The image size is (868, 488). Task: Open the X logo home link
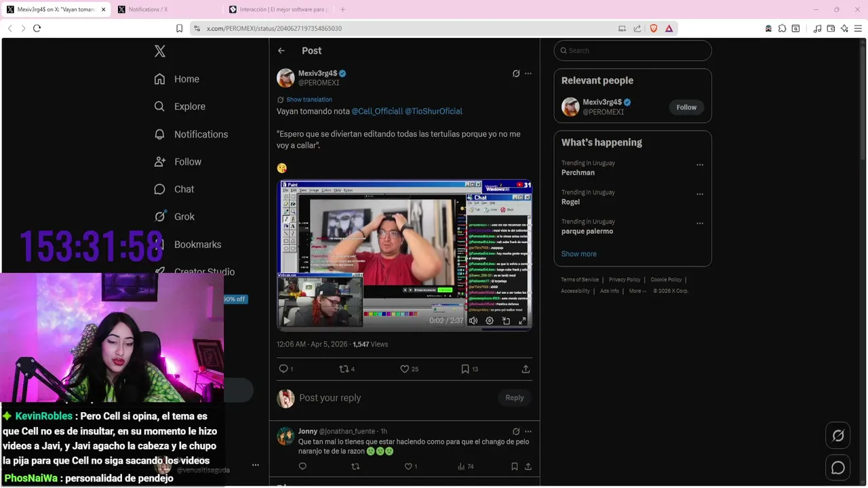[x=159, y=51]
